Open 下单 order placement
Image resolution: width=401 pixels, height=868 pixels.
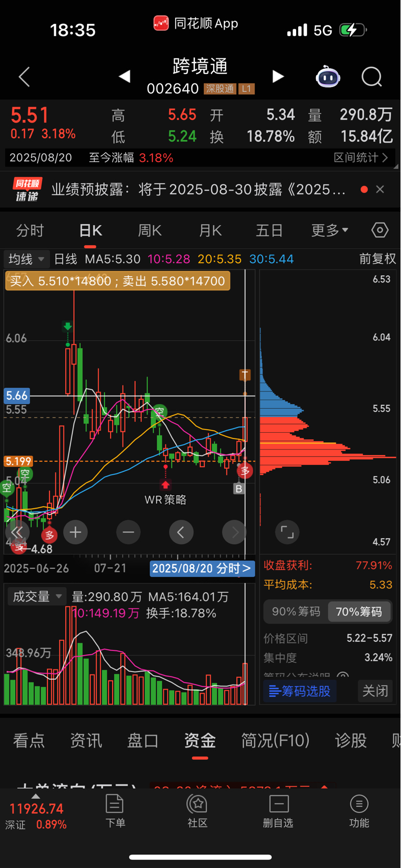coord(115,811)
